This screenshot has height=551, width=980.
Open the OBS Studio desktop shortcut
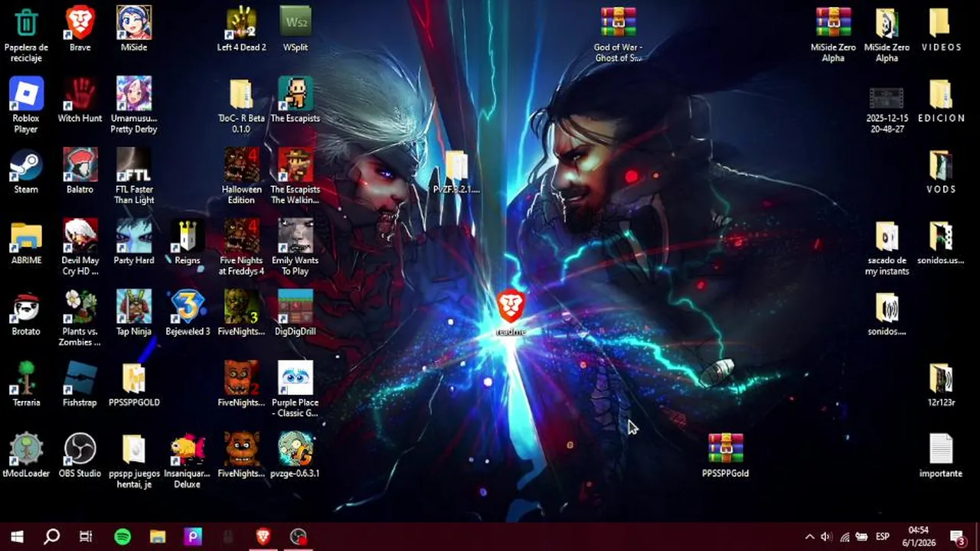[x=80, y=456]
